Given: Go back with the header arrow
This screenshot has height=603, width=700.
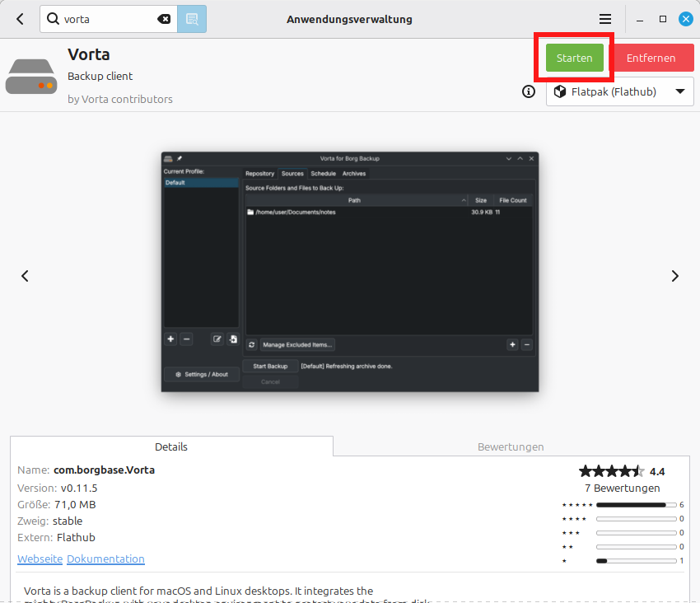Looking at the screenshot, I should (20, 19).
